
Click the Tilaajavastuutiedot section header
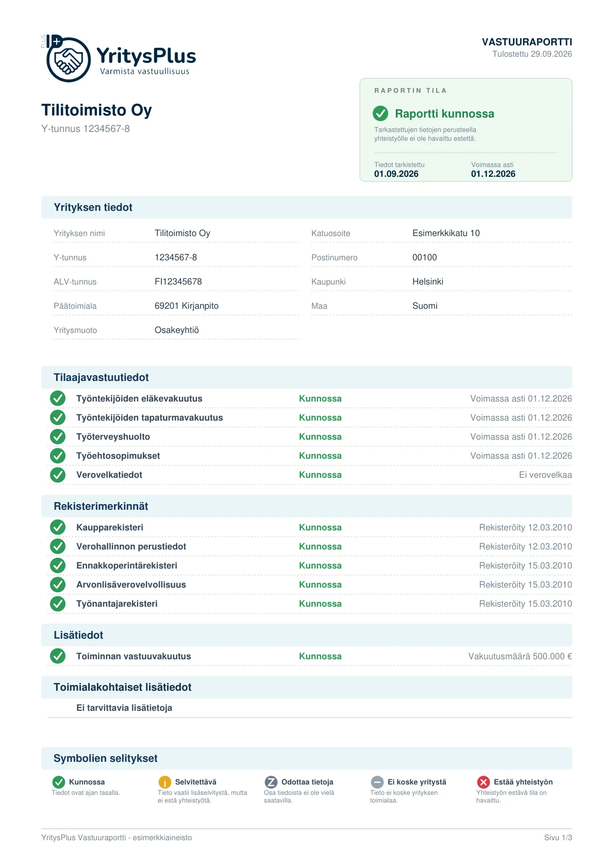point(307,377)
